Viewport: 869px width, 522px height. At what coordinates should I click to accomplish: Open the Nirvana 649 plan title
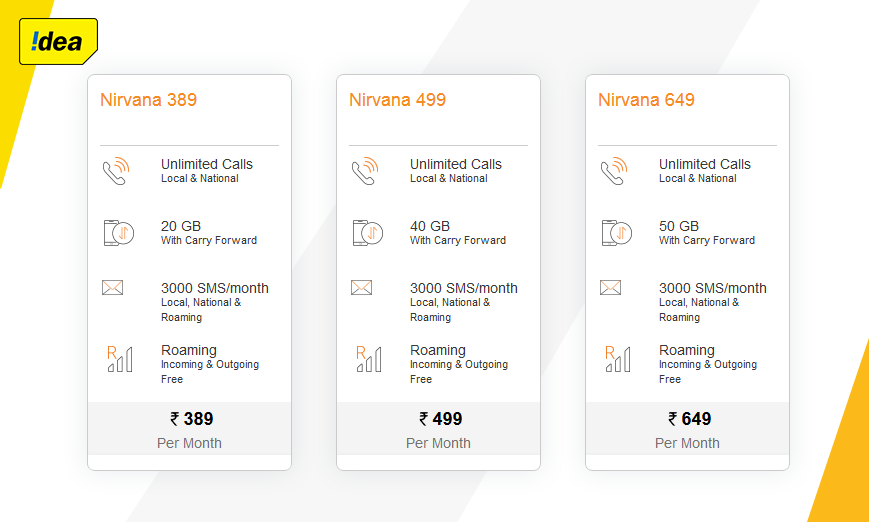[x=646, y=100]
